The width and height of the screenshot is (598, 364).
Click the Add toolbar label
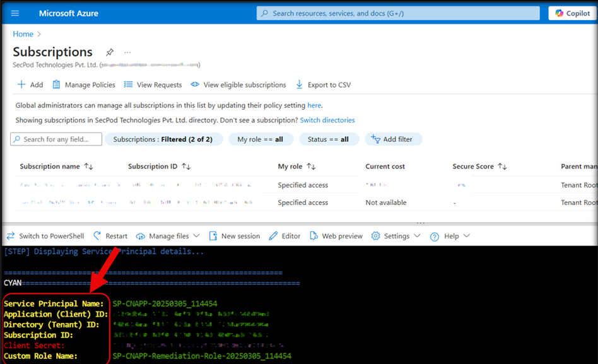click(x=37, y=85)
